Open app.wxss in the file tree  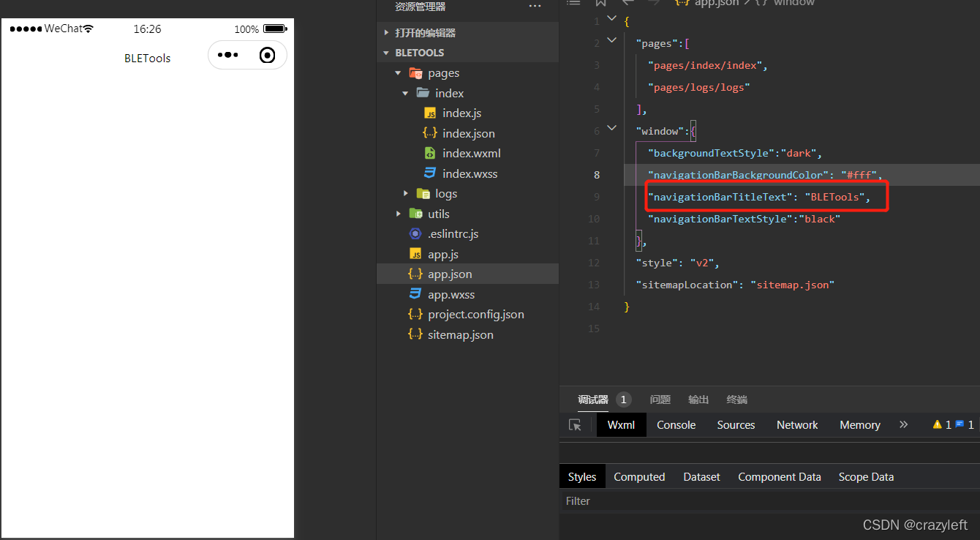pos(451,295)
